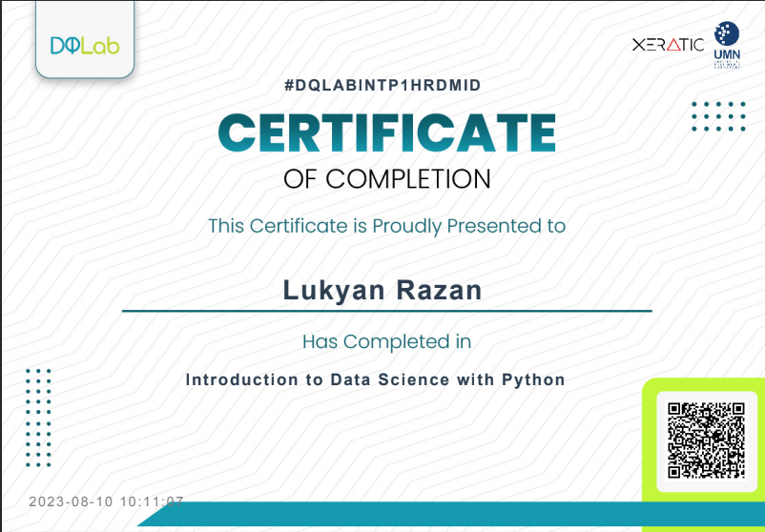Image resolution: width=765 pixels, height=532 pixels.
Task: Click the QR code
Action: (x=706, y=440)
